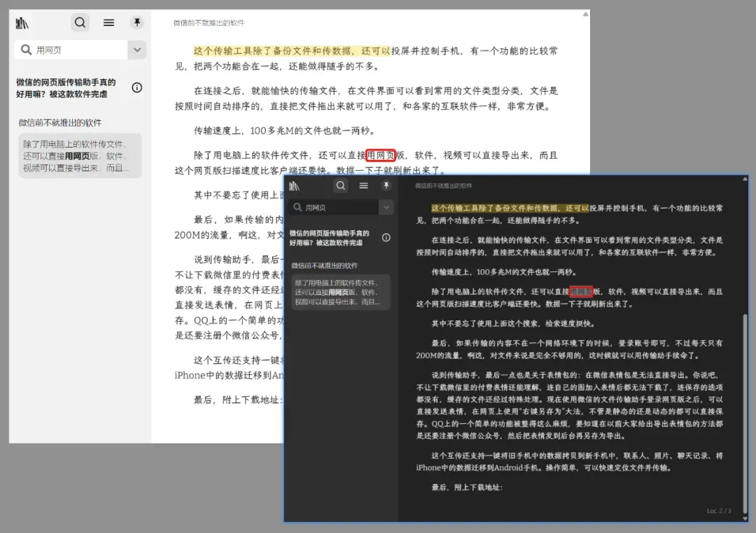Image resolution: width=756 pixels, height=533 pixels.
Task: Toggle the pin sidebar icon in light window
Action: click(137, 22)
